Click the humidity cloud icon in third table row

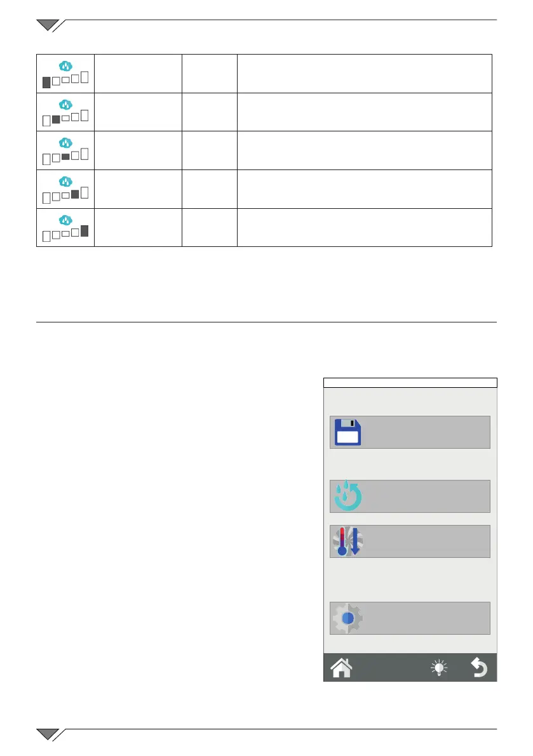click(x=65, y=143)
